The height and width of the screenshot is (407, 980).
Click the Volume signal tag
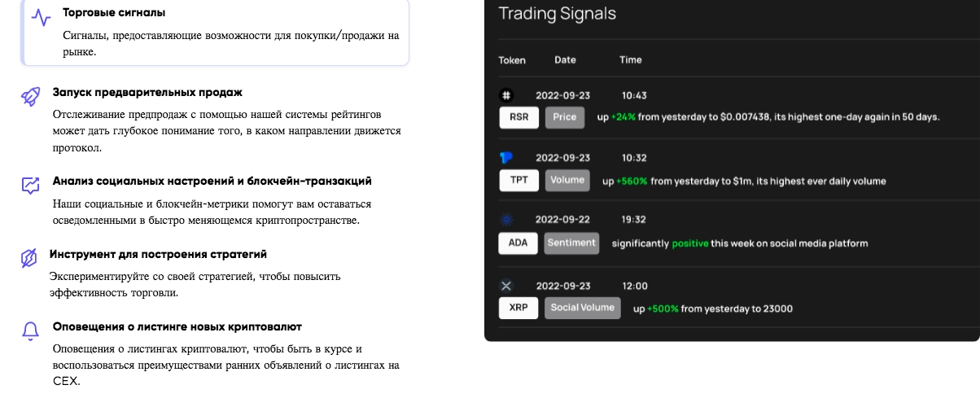click(568, 181)
